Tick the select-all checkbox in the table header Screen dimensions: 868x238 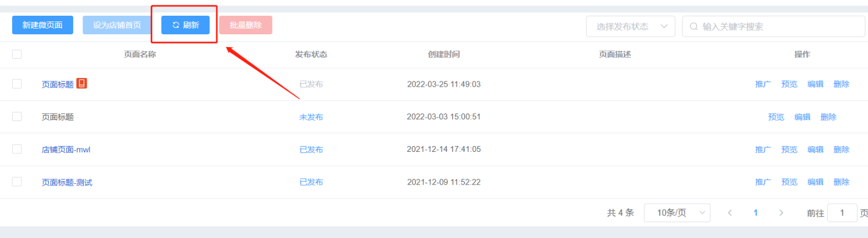[17, 54]
